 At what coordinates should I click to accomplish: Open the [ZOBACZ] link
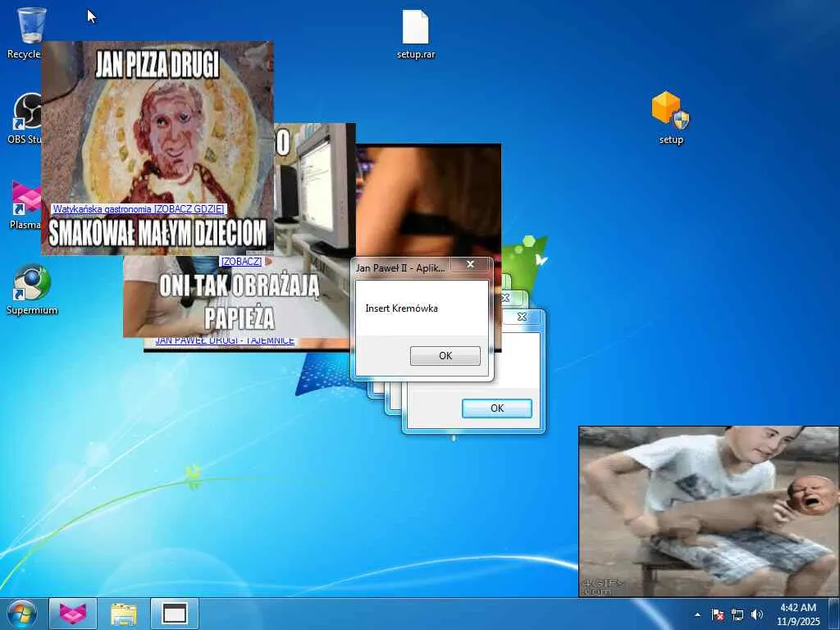(x=242, y=261)
